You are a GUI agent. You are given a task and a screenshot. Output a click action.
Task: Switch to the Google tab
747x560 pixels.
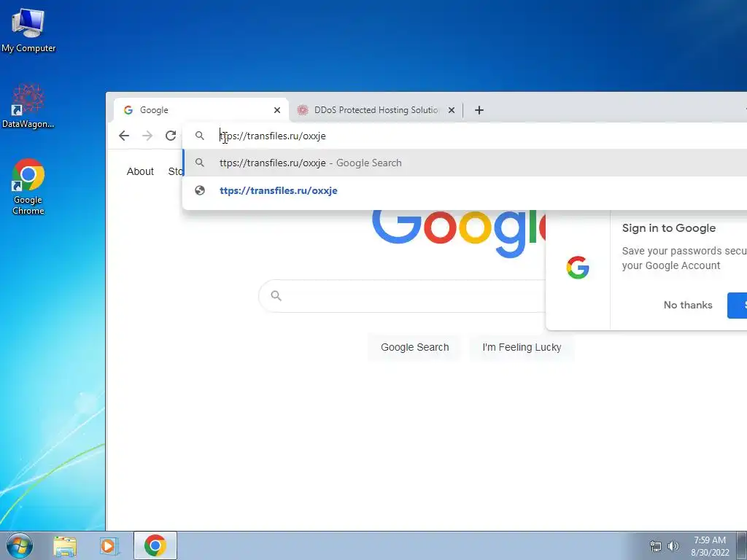click(x=201, y=110)
